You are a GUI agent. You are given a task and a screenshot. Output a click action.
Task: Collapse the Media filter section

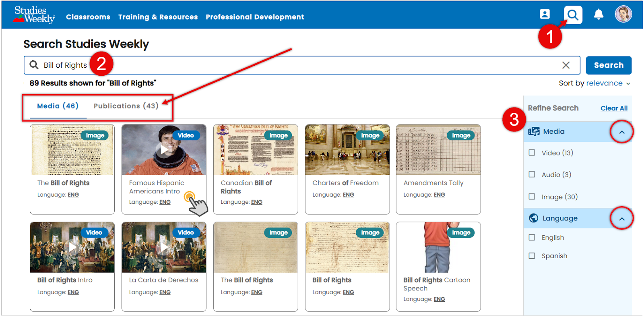622,132
